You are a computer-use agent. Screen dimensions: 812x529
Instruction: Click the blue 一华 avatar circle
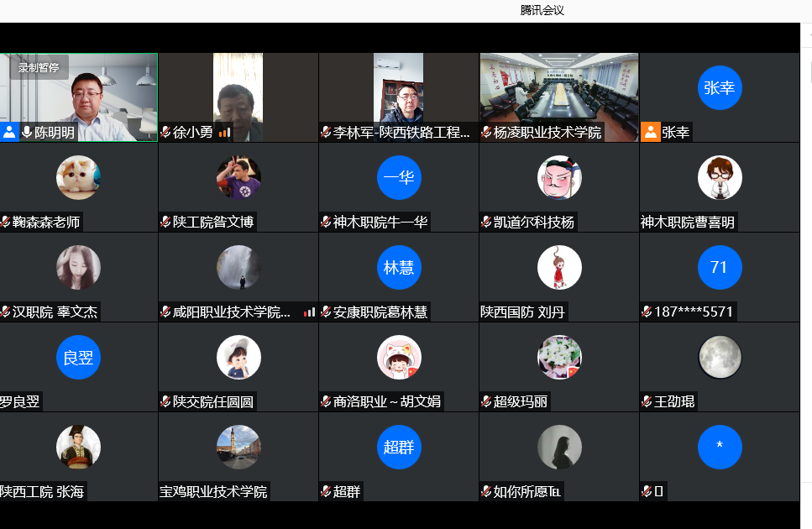point(399,178)
